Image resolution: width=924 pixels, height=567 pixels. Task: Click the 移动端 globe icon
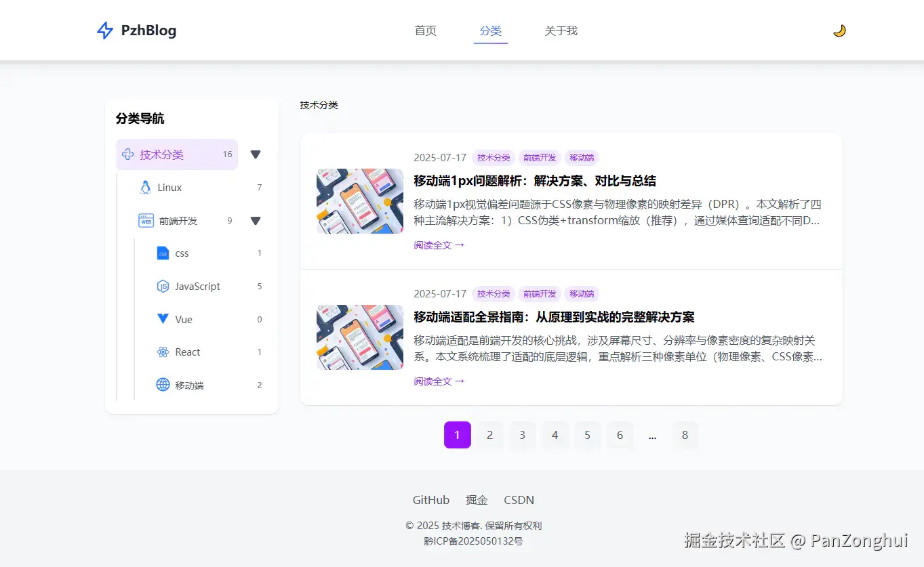point(162,385)
